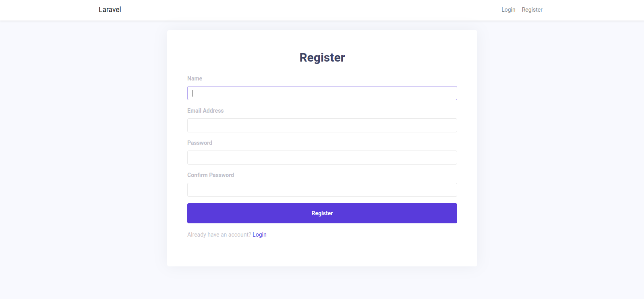Click into the Email Address field

point(322,126)
